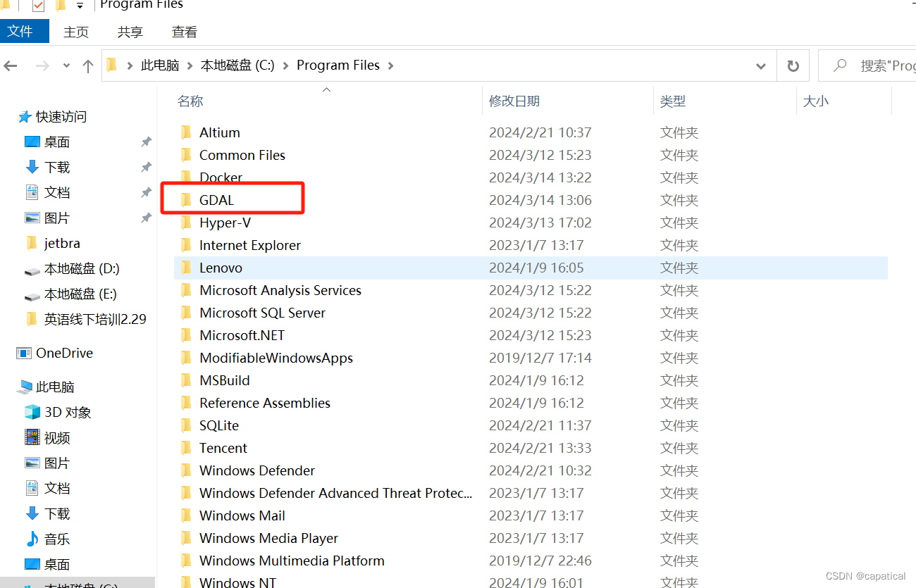Sort by 名称 column header
The image size is (916, 588).
tap(190, 101)
